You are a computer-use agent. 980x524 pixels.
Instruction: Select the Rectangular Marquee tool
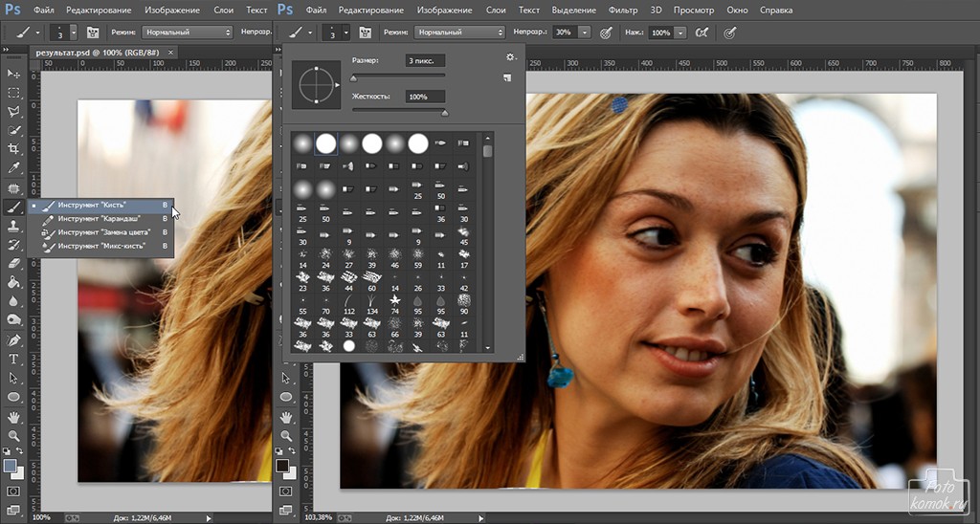click(14, 93)
